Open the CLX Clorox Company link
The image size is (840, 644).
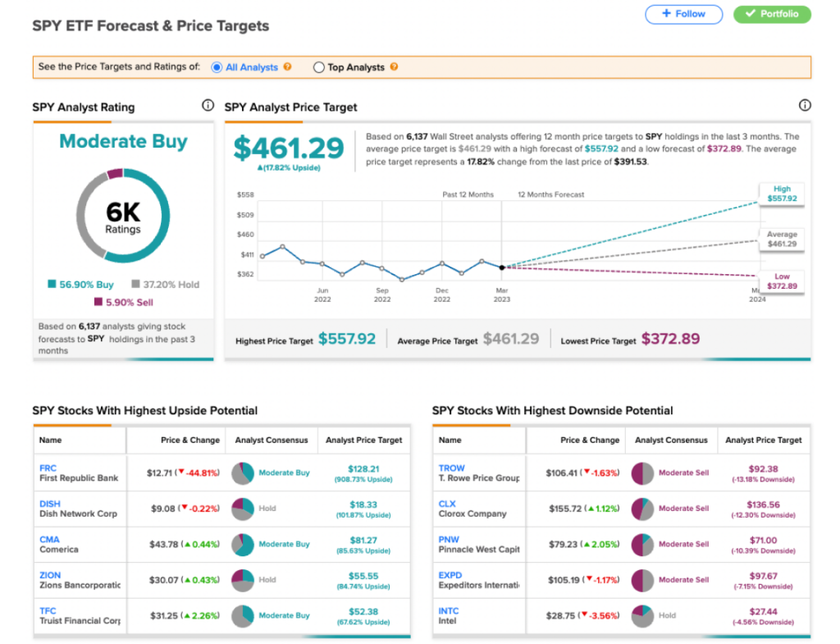pyautogui.click(x=472, y=509)
